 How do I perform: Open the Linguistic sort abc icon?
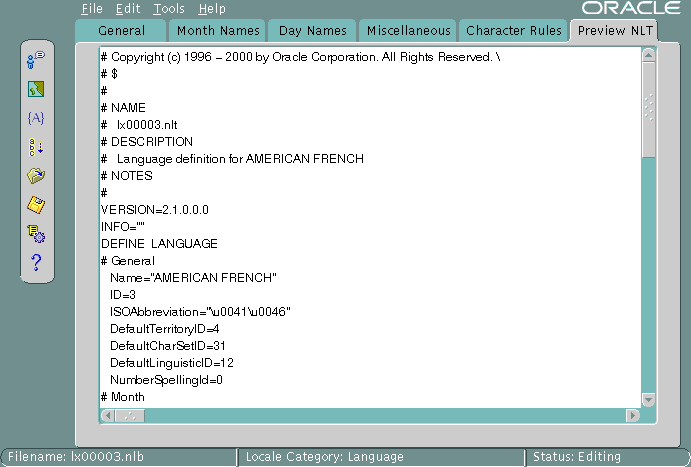click(x=37, y=147)
